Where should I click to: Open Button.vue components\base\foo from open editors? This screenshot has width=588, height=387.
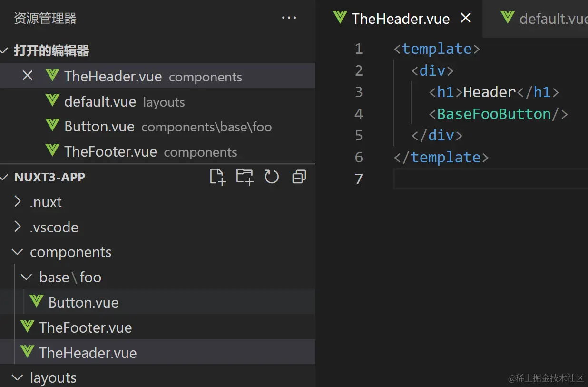pyautogui.click(x=157, y=126)
